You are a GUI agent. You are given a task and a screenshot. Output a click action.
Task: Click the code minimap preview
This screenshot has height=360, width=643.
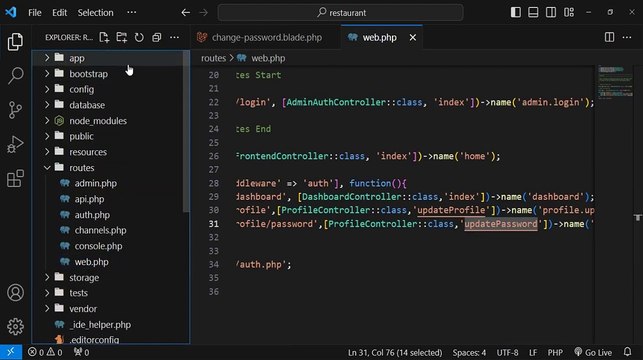click(615, 83)
